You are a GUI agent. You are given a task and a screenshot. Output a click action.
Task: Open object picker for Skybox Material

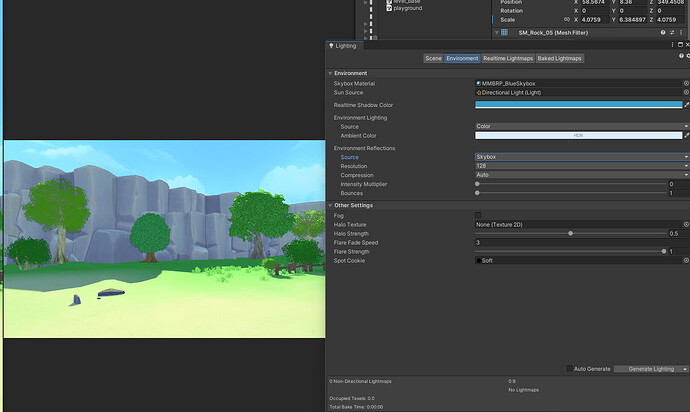click(x=686, y=83)
